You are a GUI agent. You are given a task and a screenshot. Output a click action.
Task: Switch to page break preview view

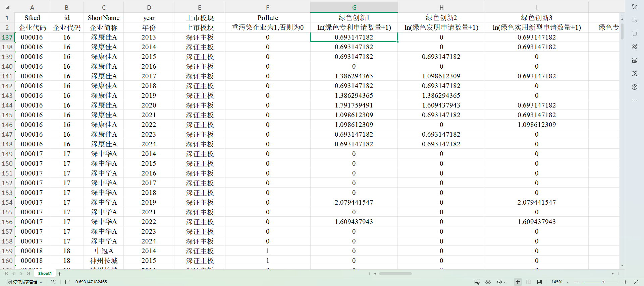(529, 282)
